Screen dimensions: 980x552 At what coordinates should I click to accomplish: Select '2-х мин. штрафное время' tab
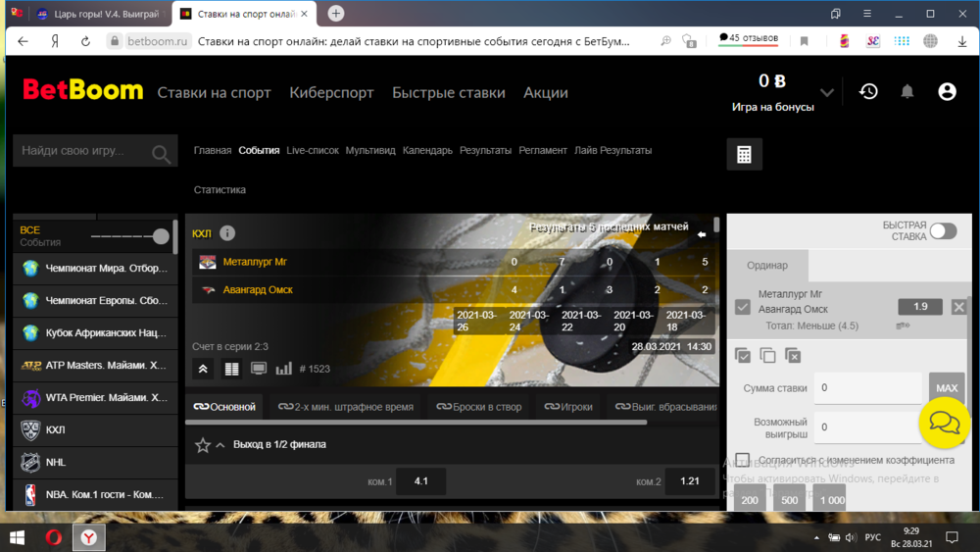(346, 407)
